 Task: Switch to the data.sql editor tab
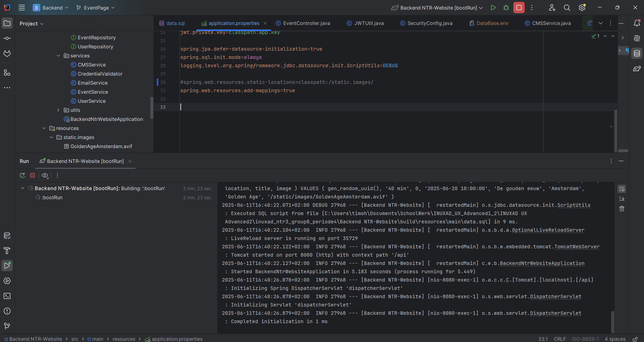click(x=175, y=23)
